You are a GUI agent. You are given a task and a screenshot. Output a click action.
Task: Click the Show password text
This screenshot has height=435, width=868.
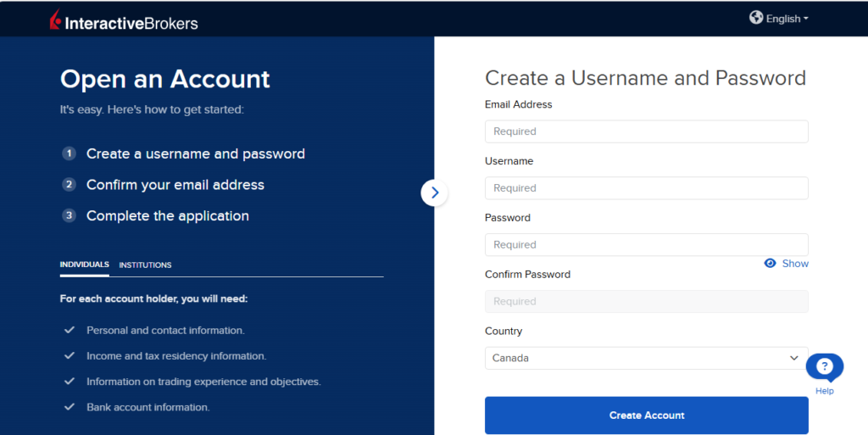(795, 264)
